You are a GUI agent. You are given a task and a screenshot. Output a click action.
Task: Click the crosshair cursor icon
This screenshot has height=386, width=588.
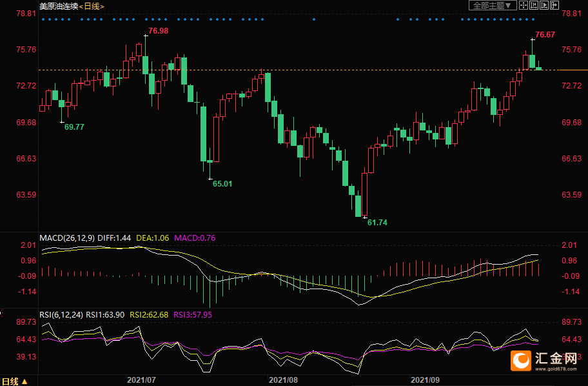[x=524, y=6]
